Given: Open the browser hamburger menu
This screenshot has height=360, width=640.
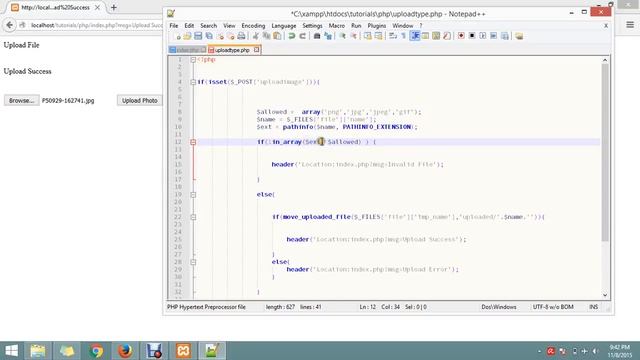Looking at the screenshot, I should (630, 25).
